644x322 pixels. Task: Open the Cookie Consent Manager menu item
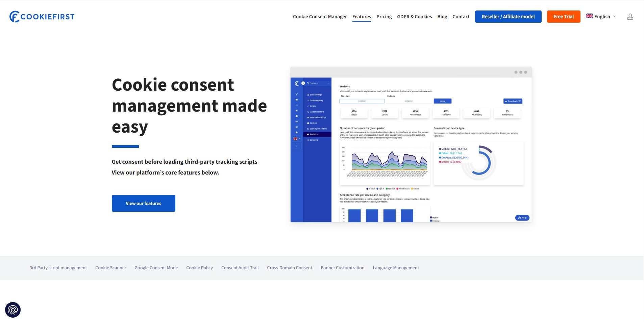coord(320,17)
